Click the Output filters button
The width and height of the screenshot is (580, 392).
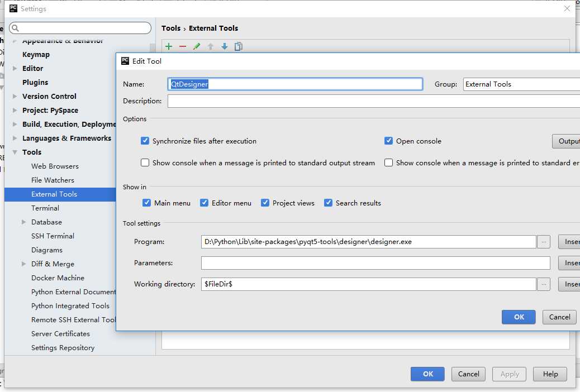click(566, 141)
